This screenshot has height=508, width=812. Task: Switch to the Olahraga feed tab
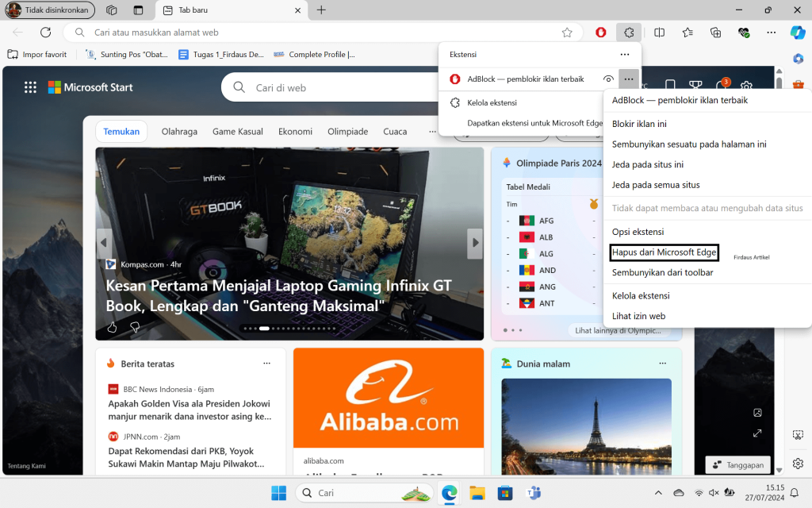tap(179, 132)
